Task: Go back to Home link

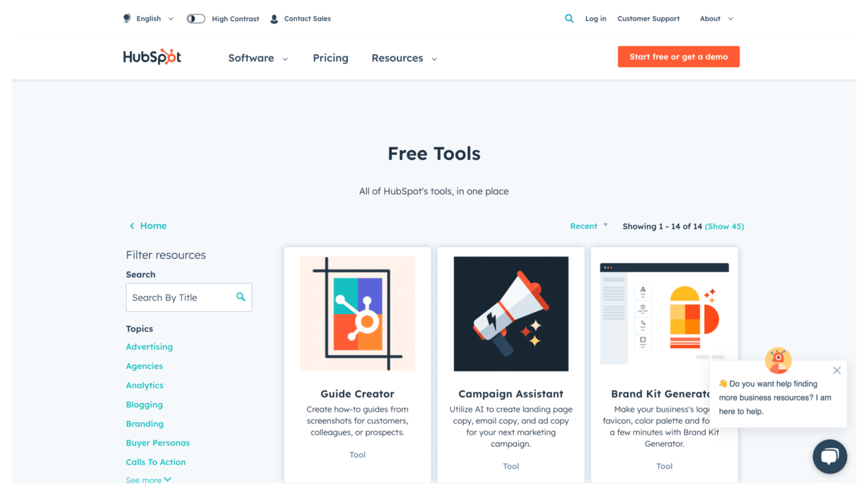Action: pos(148,226)
